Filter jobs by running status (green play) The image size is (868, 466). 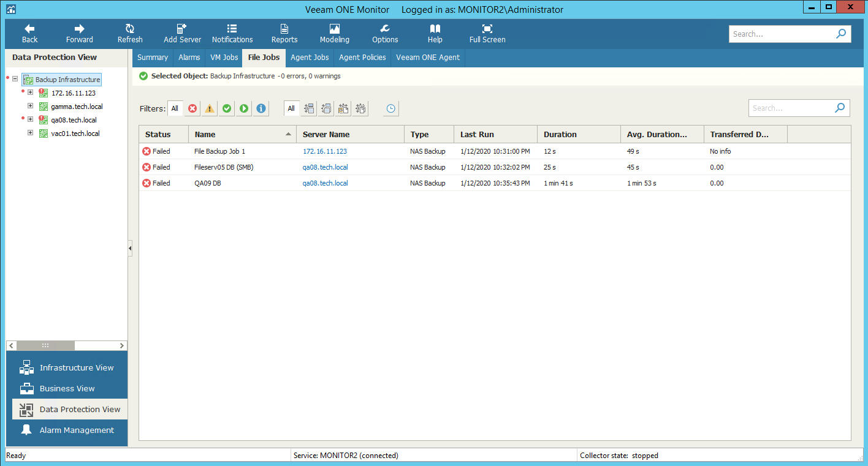(x=244, y=108)
